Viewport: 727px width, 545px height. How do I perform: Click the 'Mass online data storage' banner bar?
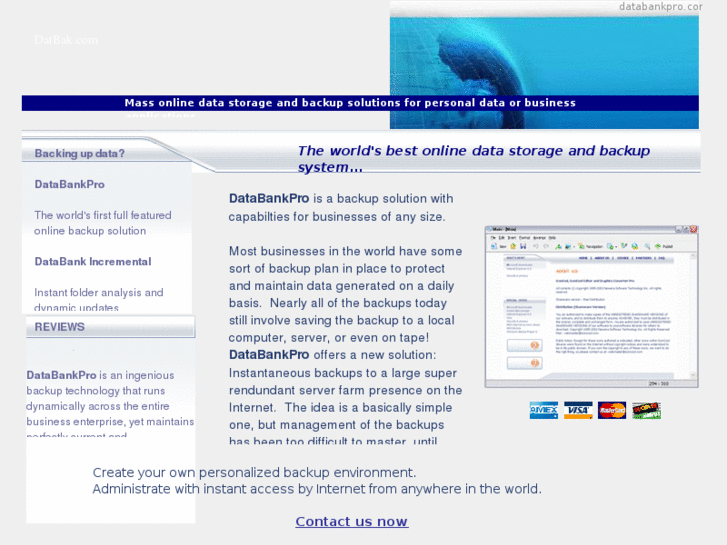[360, 103]
